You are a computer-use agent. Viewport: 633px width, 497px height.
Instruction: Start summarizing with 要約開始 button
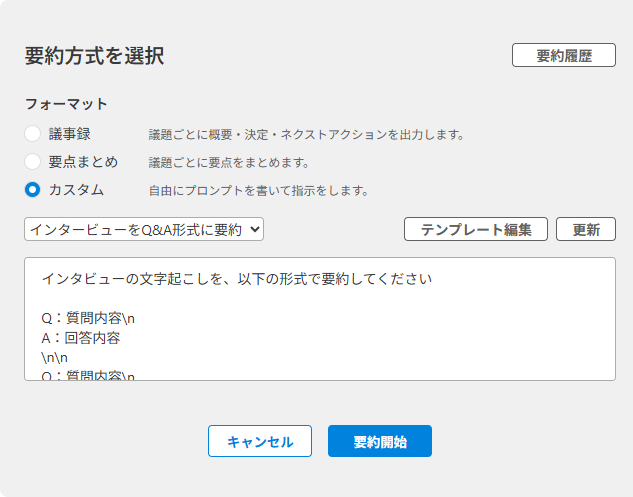pyautogui.click(x=380, y=441)
